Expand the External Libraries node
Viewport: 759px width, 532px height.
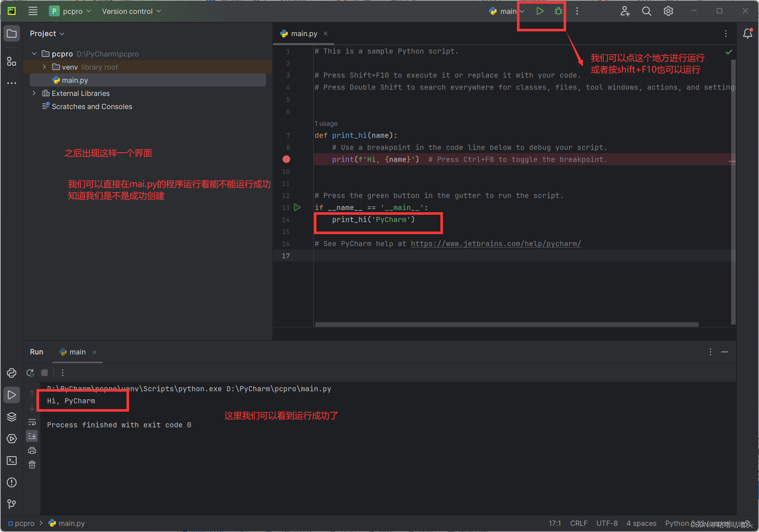(x=34, y=93)
